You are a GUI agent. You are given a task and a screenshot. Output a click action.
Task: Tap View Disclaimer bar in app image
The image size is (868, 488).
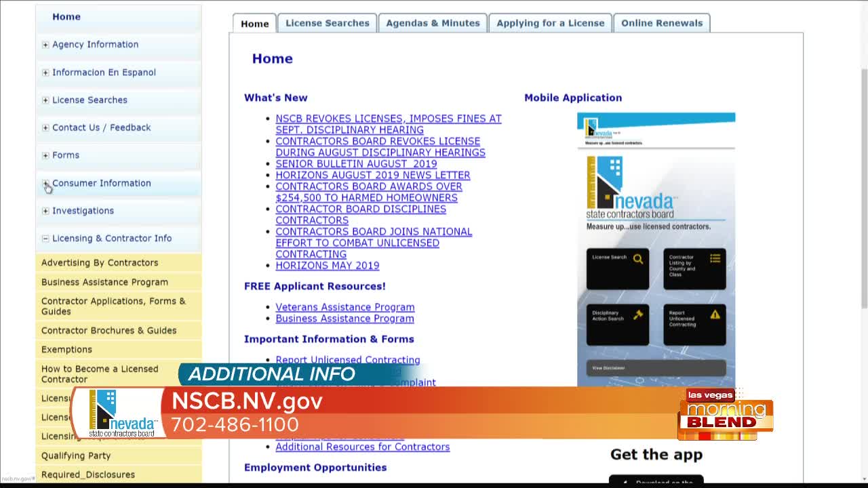coord(656,368)
